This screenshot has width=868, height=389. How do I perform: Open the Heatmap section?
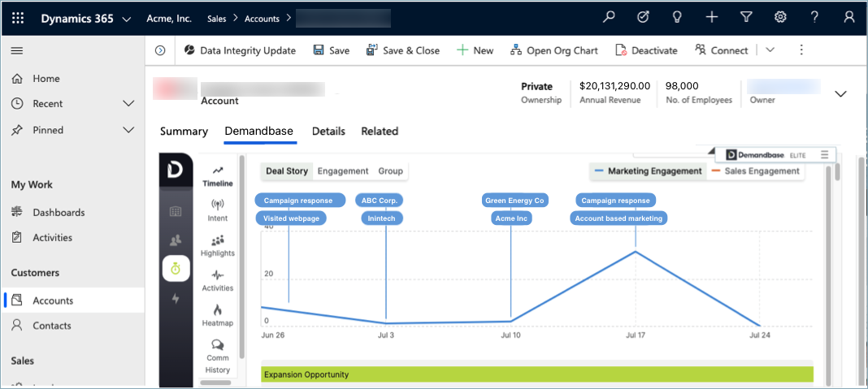pyautogui.click(x=218, y=316)
